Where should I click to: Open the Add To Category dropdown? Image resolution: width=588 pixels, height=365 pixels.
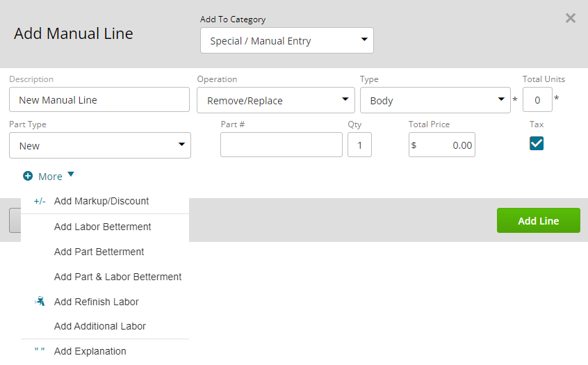pos(287,40)
